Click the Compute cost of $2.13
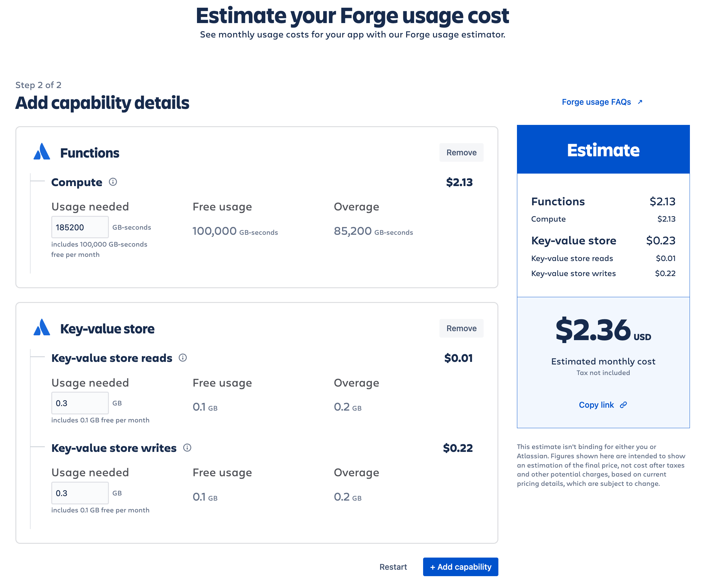704x588 pixels. pyautogui.click(x=459, y=182)
